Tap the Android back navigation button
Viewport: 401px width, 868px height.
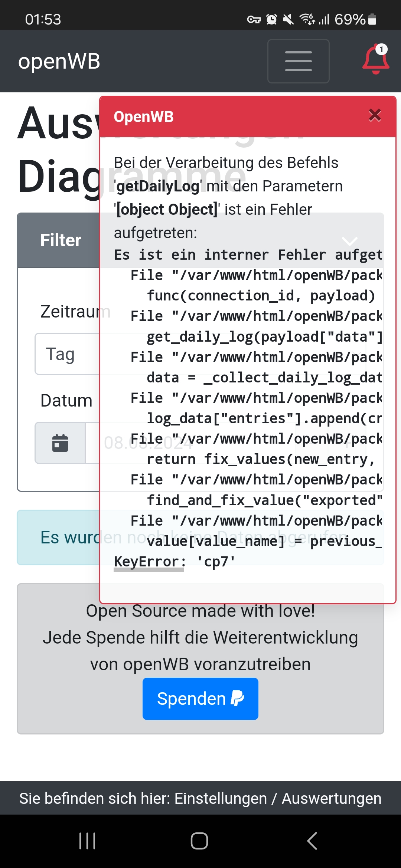pyautogui.click(x=312, y=841)
